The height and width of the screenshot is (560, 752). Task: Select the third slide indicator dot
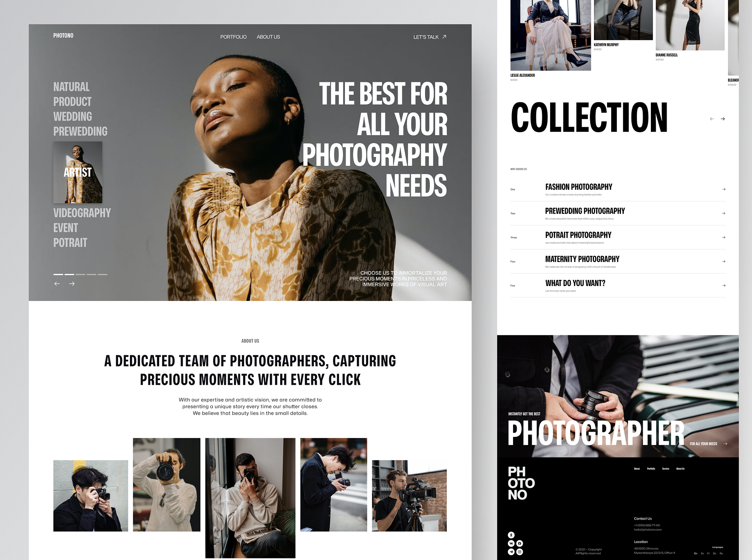coord(79,273)
